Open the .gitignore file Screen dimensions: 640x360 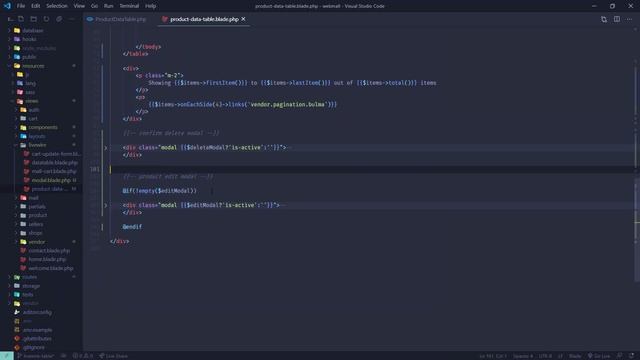33,348
